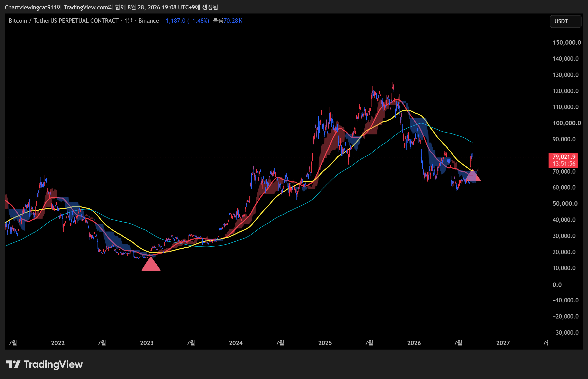
Task: Click the 10,000.0 price axis label
Action: click(x=564, y=268)
